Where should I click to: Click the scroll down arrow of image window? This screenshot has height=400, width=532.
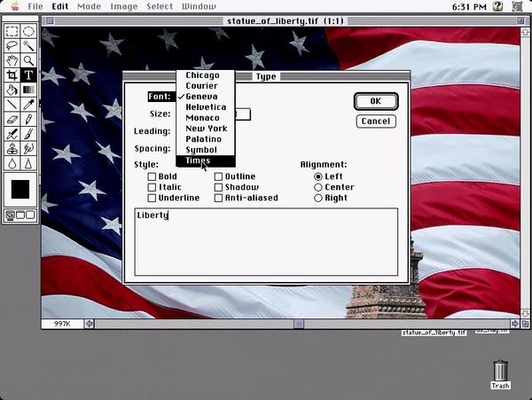tap(525, 313)
